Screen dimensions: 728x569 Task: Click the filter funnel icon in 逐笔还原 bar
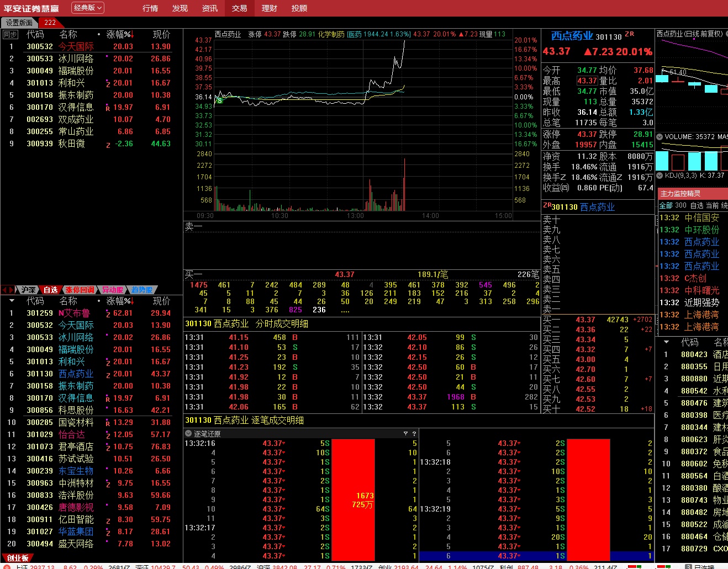405,434
